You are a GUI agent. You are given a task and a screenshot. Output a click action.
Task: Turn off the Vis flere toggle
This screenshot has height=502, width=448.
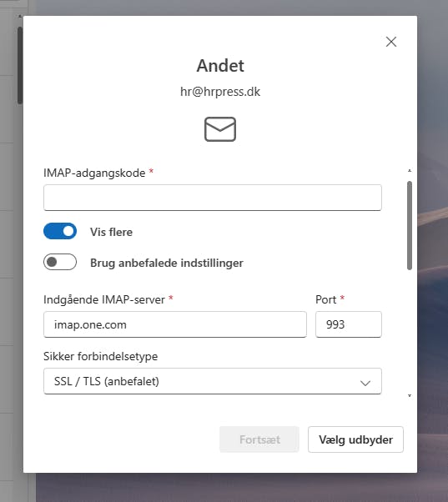click(60, 231)
